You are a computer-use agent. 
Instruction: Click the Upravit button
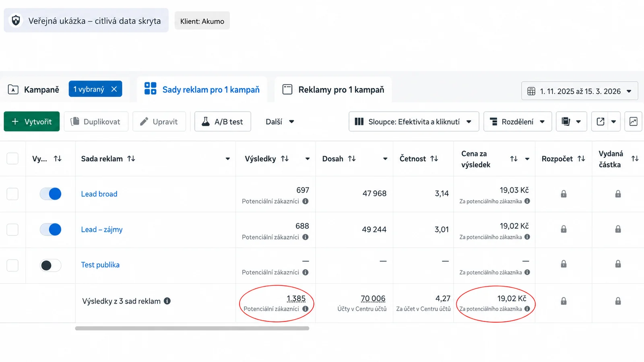159,121
